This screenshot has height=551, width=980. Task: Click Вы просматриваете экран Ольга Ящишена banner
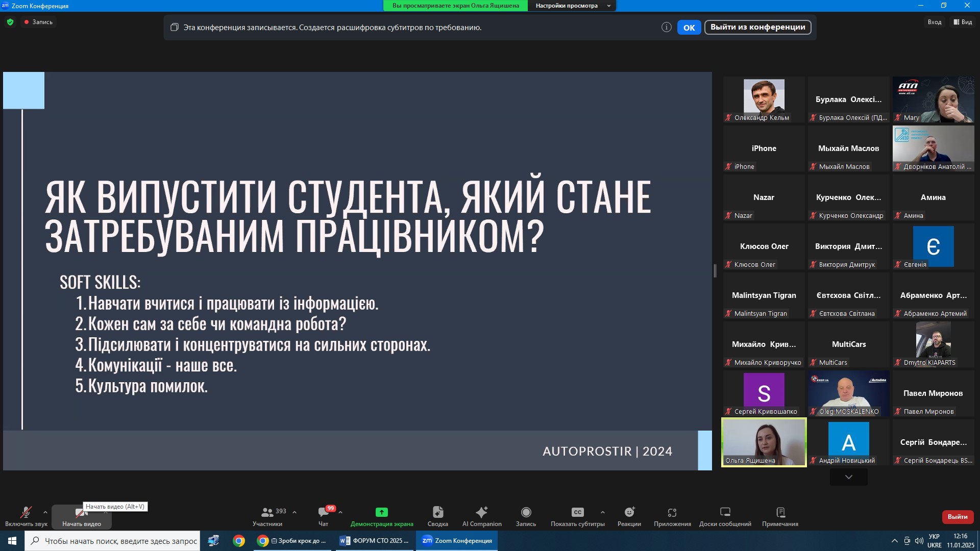(455, 6)
